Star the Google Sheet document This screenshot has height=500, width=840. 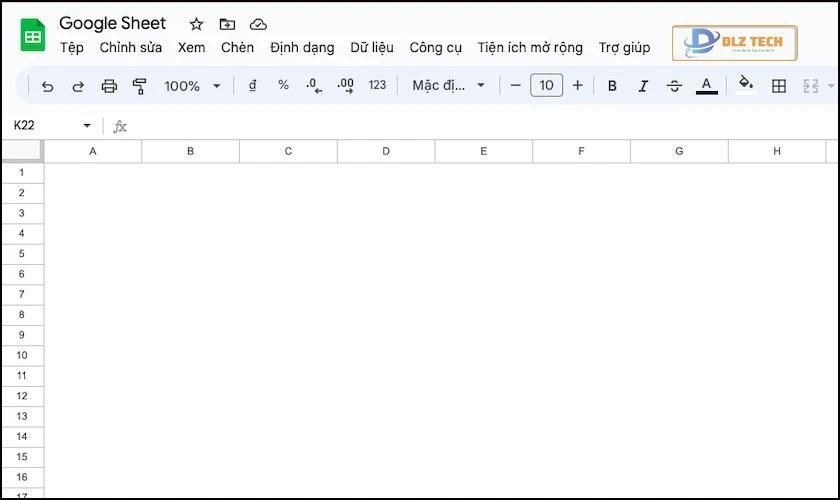[196, 24]
